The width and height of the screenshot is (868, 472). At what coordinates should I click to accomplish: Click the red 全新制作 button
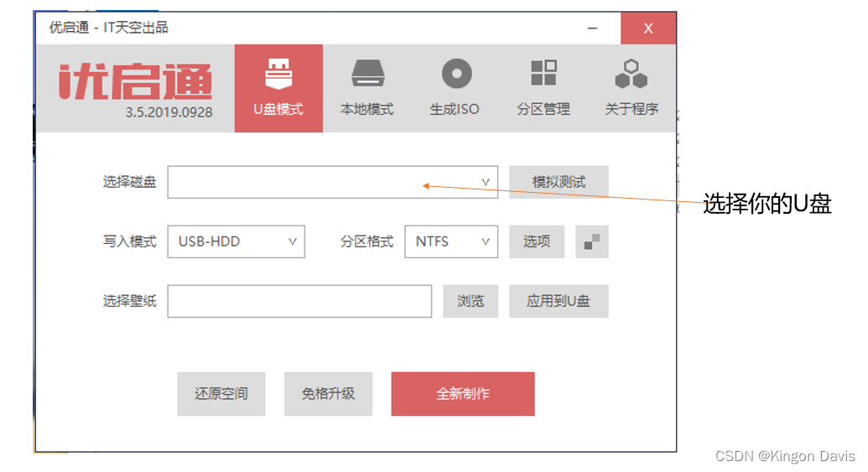click(463, 394)
